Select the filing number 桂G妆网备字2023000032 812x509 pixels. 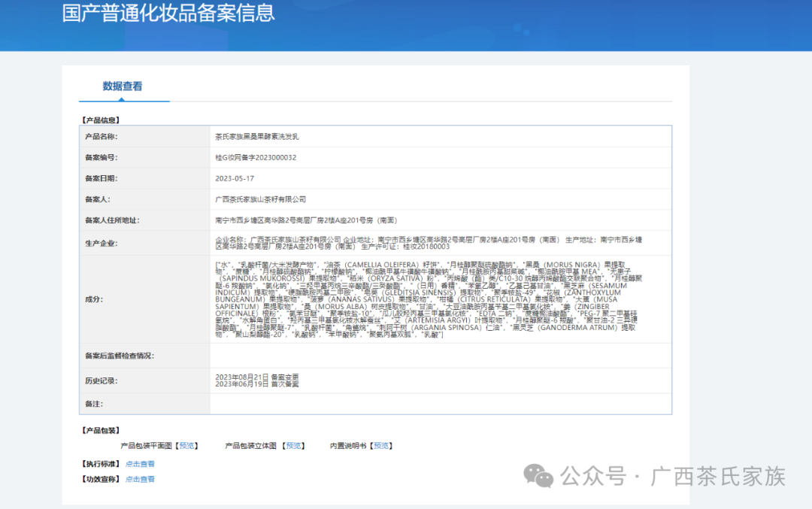[x=256, y=158]
